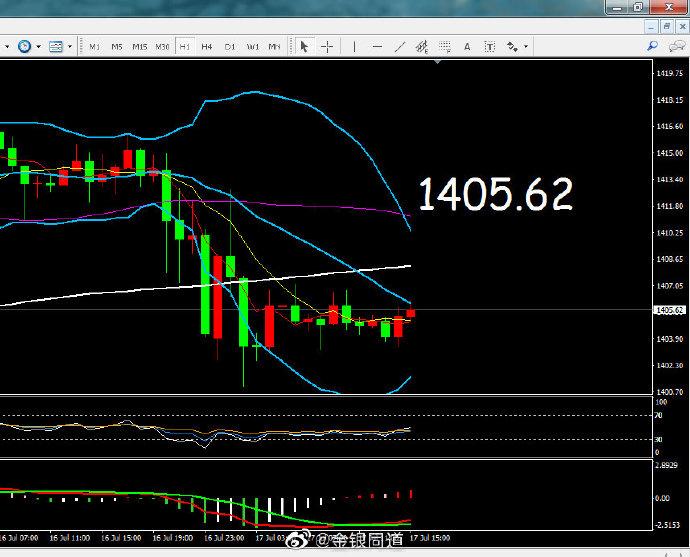Viewport: 690px width, 557px height.
Task: Open the chart Templates dropdown arrow
Action: coord(69,46)
